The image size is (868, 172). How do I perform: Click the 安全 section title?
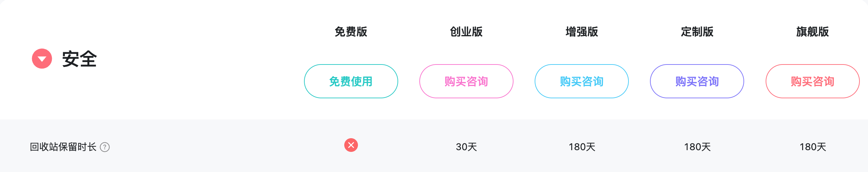[x=79, y=59]
